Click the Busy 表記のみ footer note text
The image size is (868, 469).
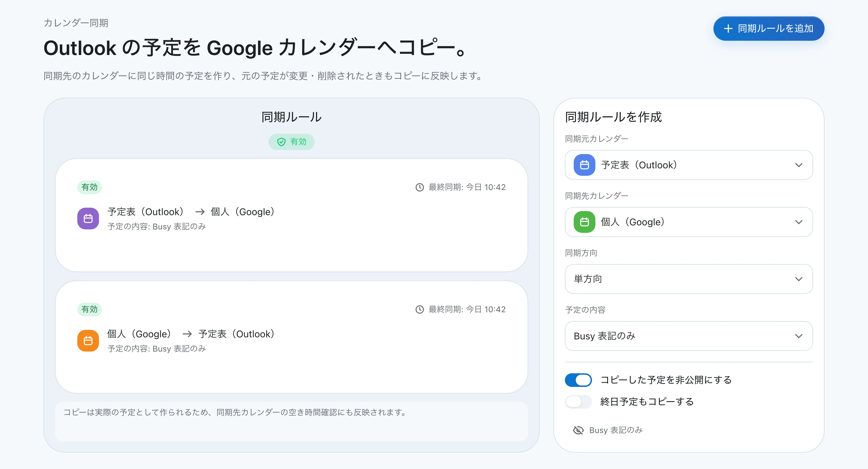click(x=616, y=430)
